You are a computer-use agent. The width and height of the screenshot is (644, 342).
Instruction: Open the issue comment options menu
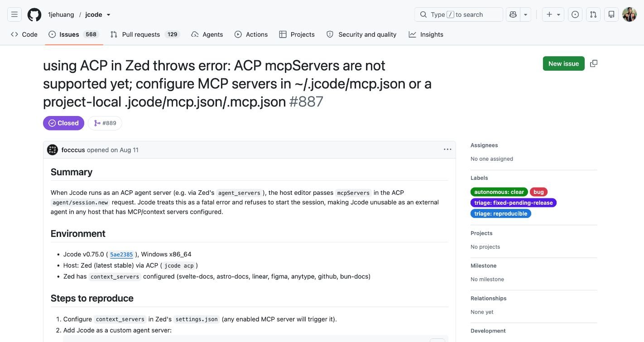tap(447, 149)
